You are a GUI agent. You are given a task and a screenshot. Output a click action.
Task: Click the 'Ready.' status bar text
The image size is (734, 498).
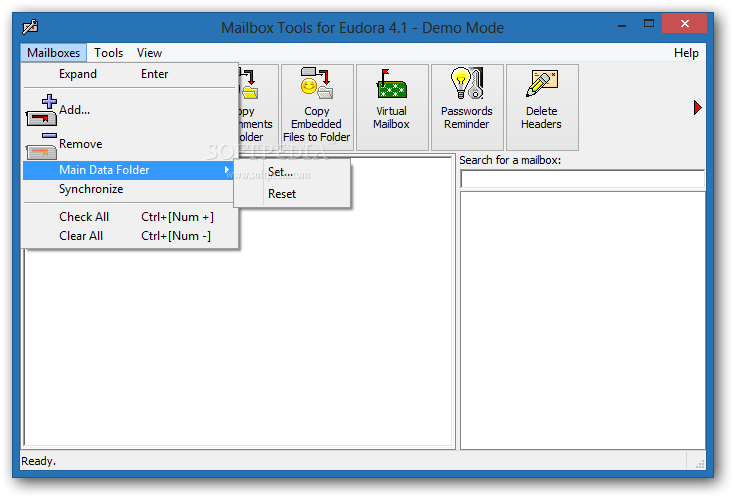pos(38,461)
